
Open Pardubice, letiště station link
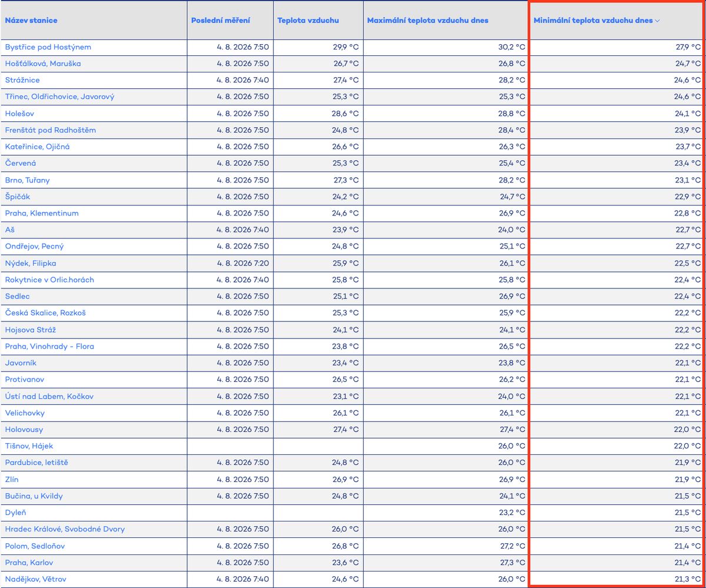pos(36,463)
